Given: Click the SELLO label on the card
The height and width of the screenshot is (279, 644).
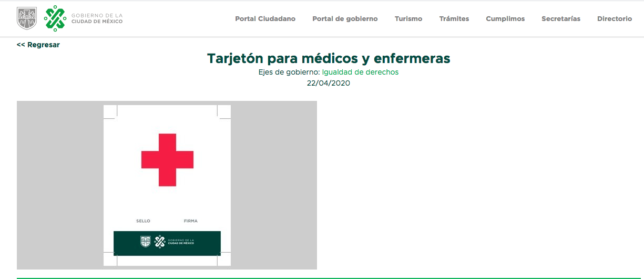Looking at the screenshot, I should [x=143, y=221].
